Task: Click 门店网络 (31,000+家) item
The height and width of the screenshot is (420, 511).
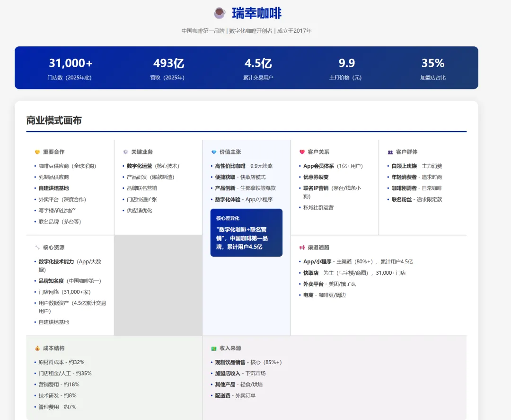Action: (x=64, y=292)
